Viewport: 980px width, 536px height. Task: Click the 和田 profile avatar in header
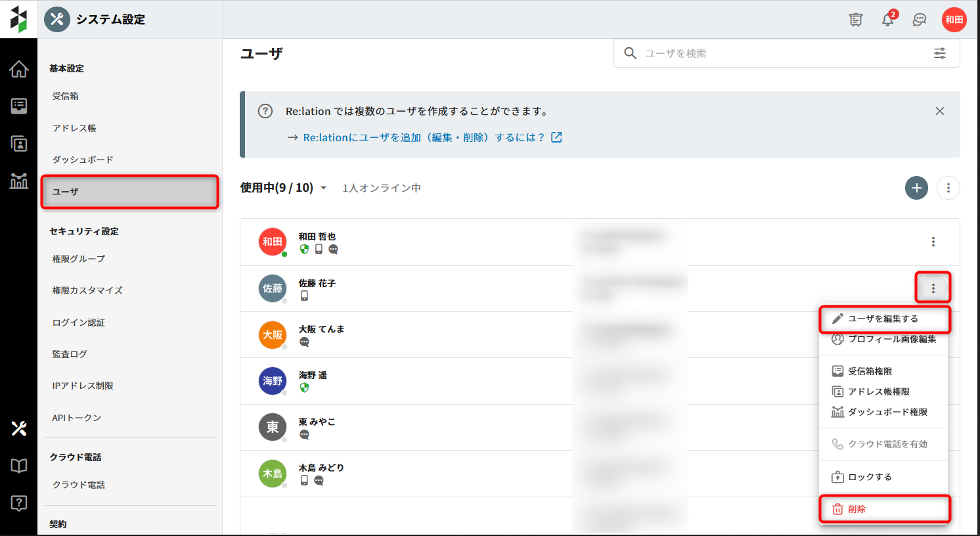(x=954, y=20)
